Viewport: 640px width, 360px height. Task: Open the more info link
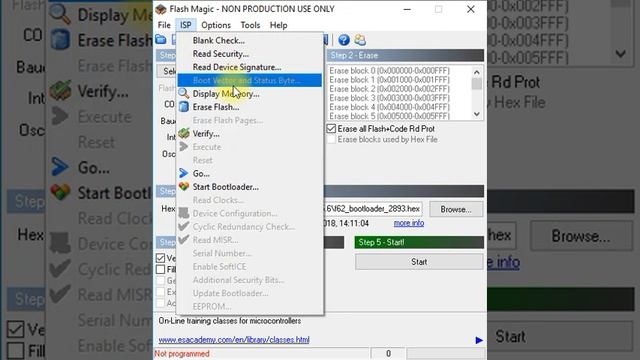pos(409,223)
